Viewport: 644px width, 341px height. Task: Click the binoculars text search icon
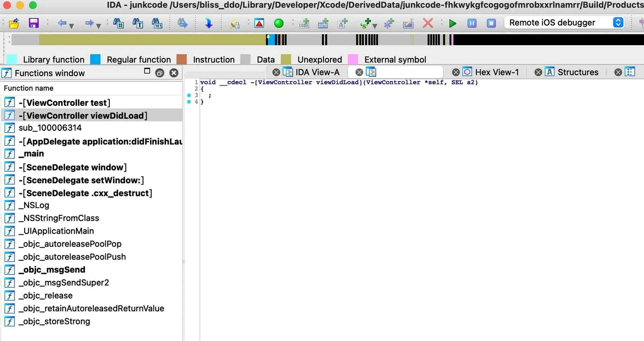(x=138, y=23)
